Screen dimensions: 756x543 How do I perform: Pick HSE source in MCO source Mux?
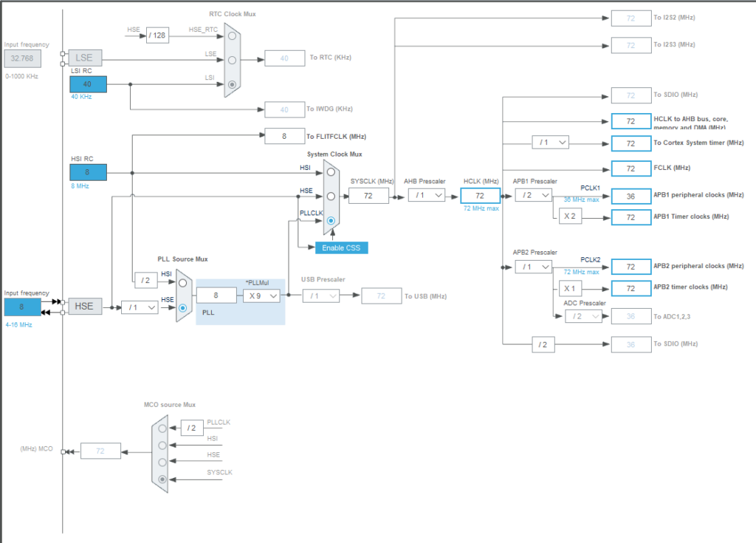click(162, 462)
